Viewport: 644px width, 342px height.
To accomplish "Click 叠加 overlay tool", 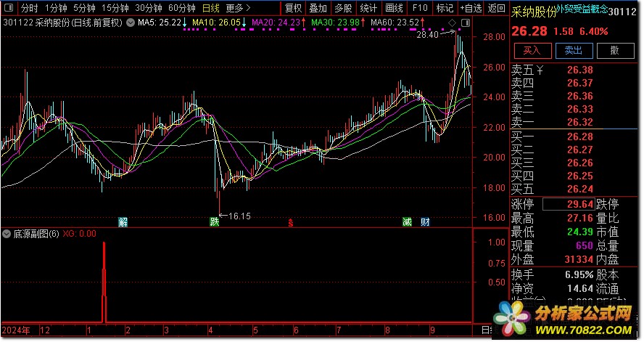I will click(318, 8).
